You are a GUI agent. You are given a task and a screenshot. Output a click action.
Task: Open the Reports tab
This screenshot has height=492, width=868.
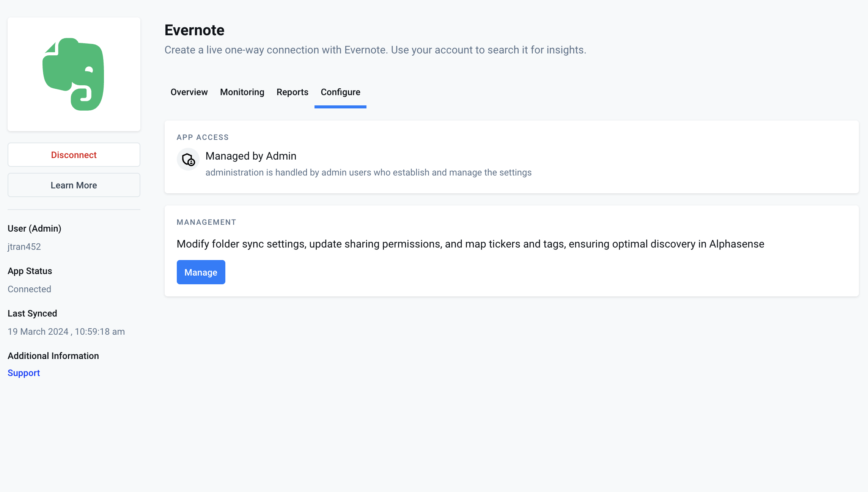292,92
